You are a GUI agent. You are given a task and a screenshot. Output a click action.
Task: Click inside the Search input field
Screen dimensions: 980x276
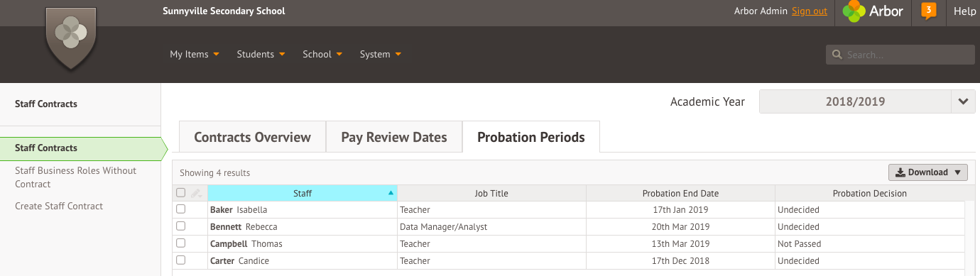900,55
